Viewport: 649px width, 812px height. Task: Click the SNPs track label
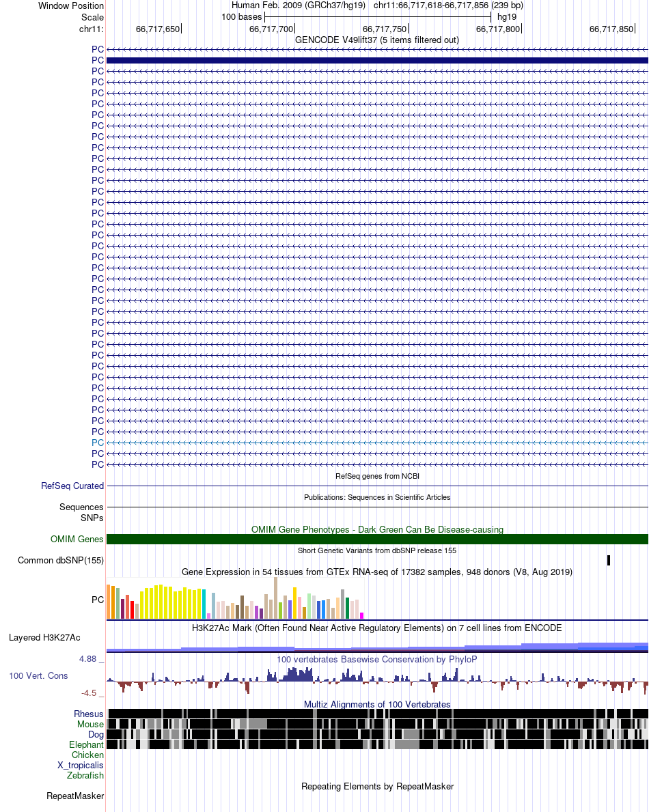coord(92,518)
